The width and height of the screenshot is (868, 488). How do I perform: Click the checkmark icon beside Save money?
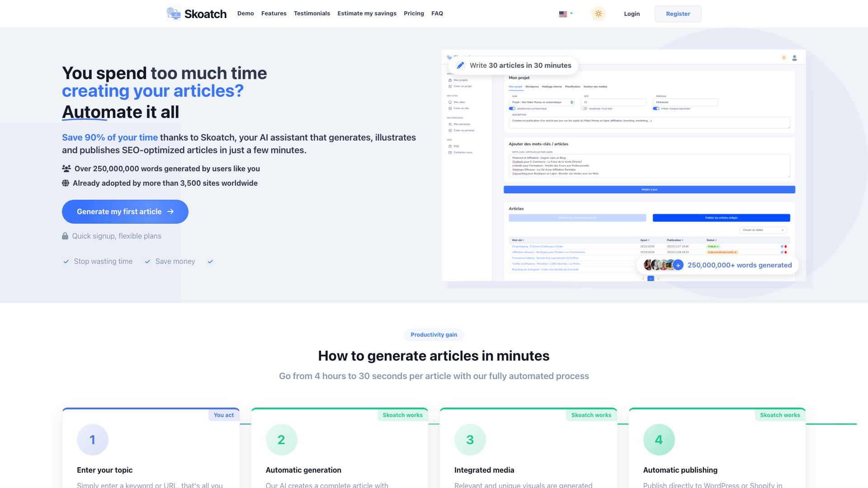[x=147, y=262]
